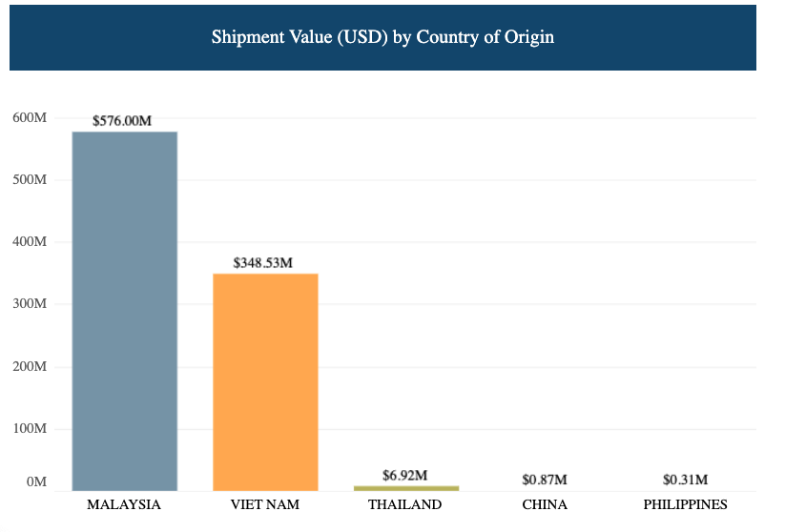This screenshot has width=785, height=532.
Task: Select the 300M y-axis tick label
Action: coord(30,304)
